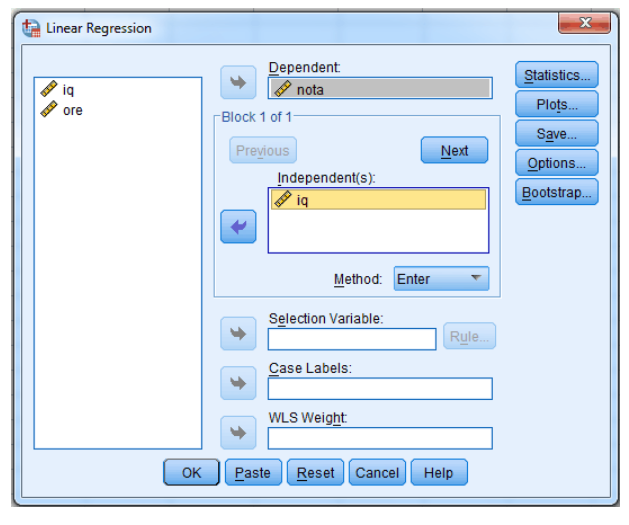629x525 pixels.
Task: Click into the Case Labels field
Action: [380, 388]
